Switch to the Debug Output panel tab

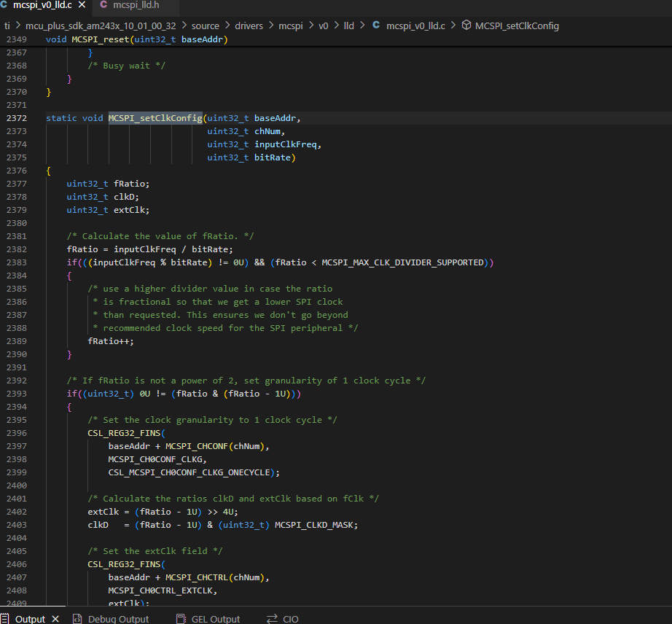[x=118, y=619]
